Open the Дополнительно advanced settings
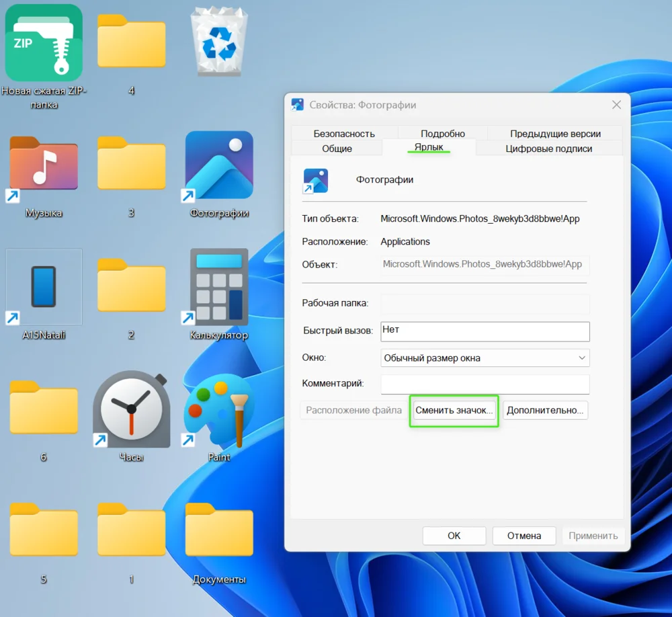The height and width of the screenshot is (617, 672). click(545, 411)
